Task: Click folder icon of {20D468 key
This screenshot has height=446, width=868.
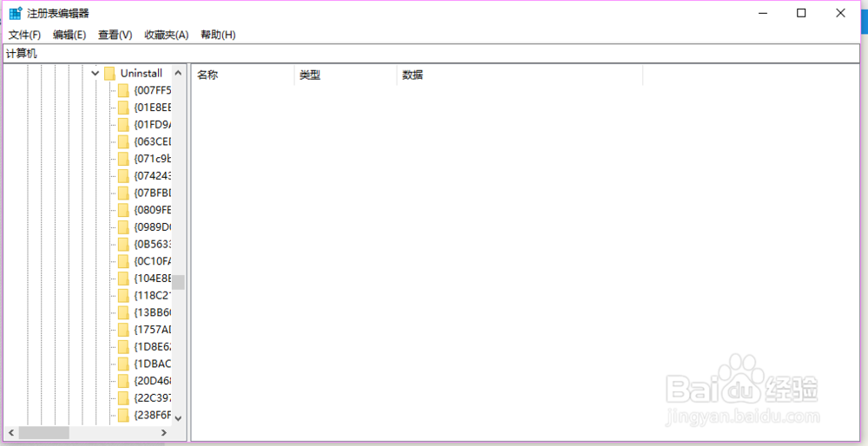Action: [x=123, y=381]
